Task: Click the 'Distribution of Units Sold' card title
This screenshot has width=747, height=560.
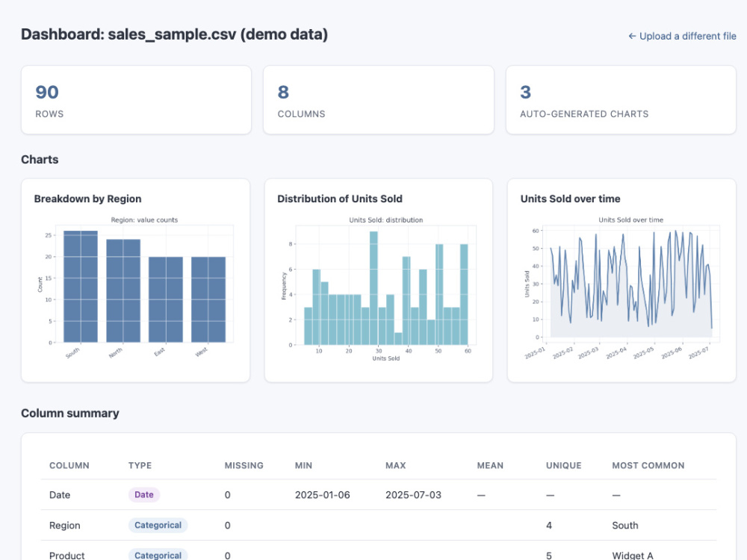Action: 340,199
